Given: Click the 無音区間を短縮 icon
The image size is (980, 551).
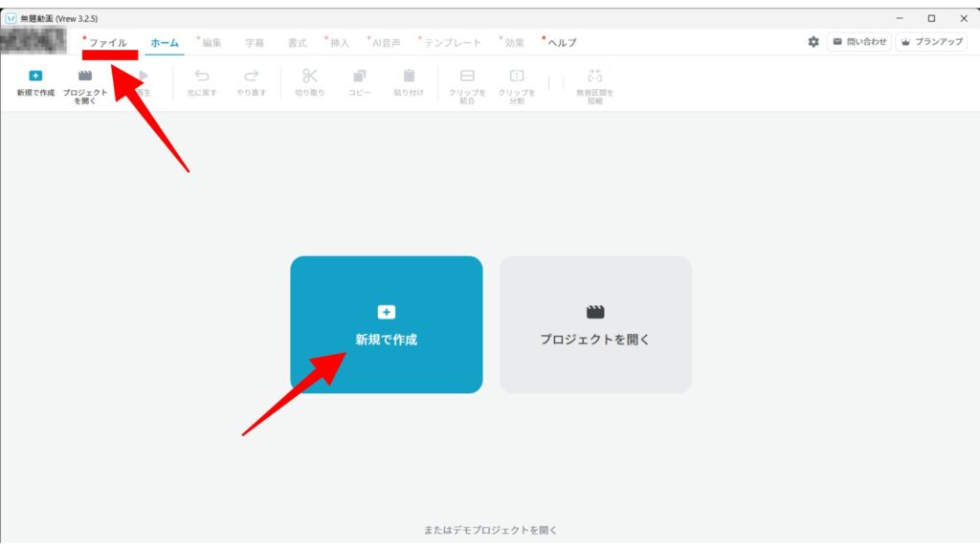Looking at the screenshot, I should (594, 76).
